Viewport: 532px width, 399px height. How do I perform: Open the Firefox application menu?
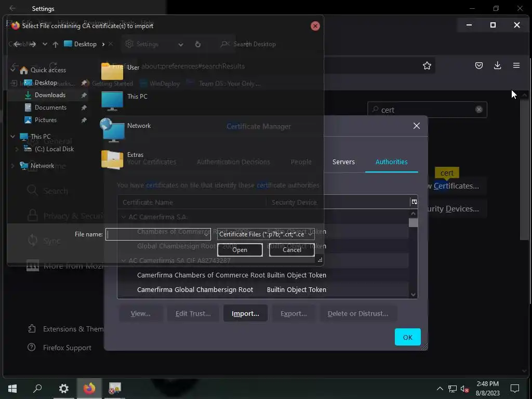[516, 65]
